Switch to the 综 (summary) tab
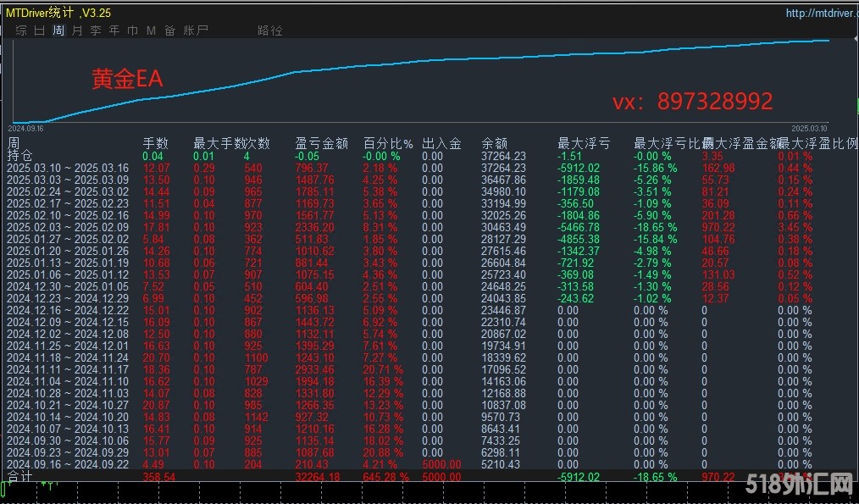Viewport: 859px width, 504px height. click(21, 30)
